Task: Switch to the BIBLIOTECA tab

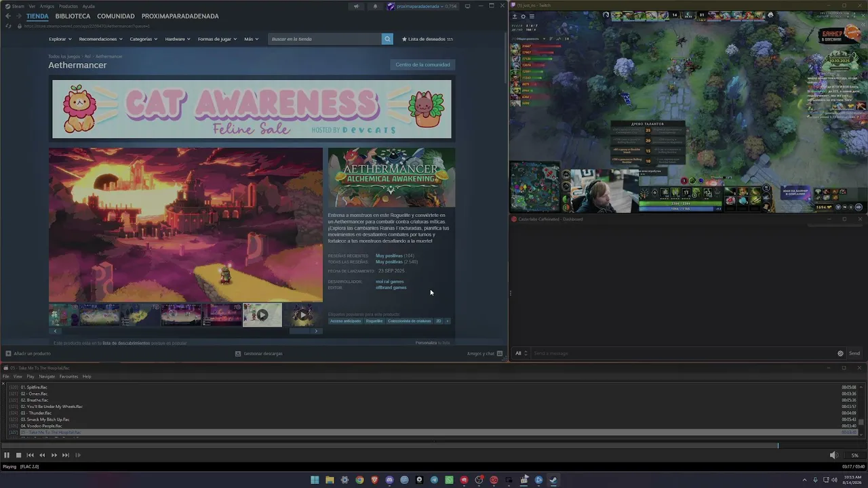Action: 73,16
